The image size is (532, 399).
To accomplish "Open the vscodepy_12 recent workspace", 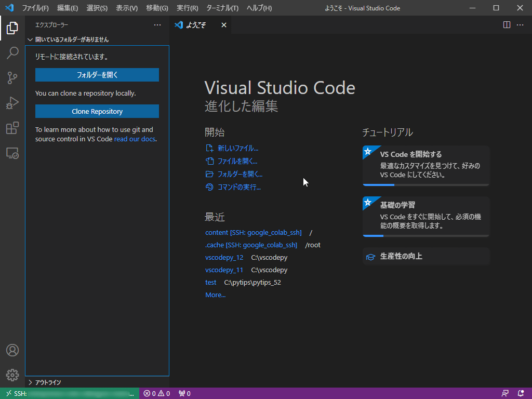I will (x=224, y=257).
